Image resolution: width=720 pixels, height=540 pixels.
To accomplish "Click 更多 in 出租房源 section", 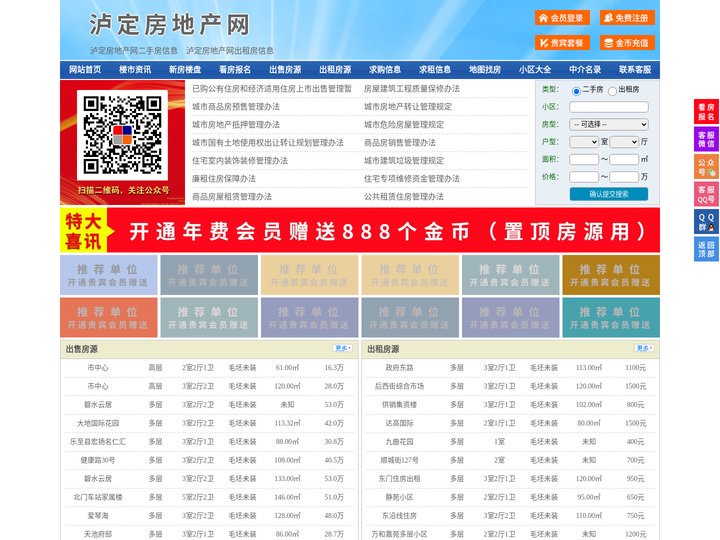I will click(644, 348).
